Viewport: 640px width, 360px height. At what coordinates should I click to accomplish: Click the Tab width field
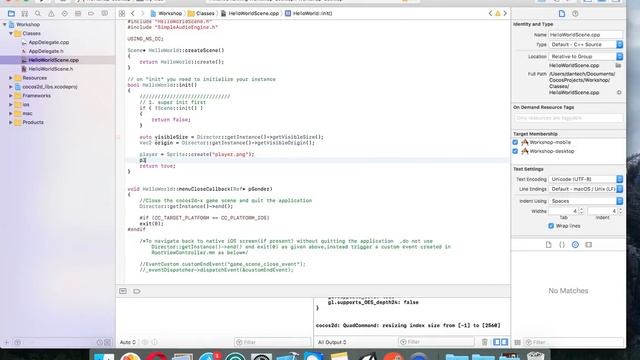564,211
